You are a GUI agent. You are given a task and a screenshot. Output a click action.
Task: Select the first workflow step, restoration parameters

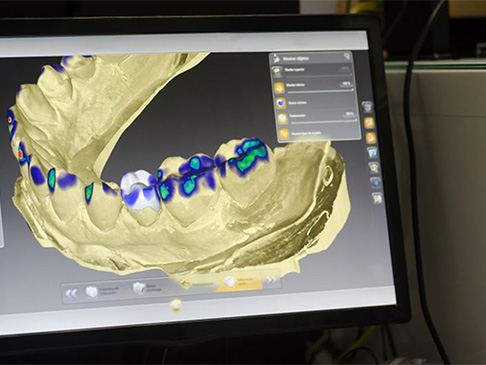103,291
